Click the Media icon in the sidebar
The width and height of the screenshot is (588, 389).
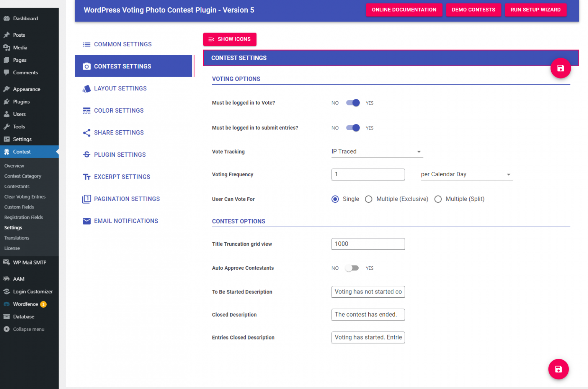click(x=7, y=48)
